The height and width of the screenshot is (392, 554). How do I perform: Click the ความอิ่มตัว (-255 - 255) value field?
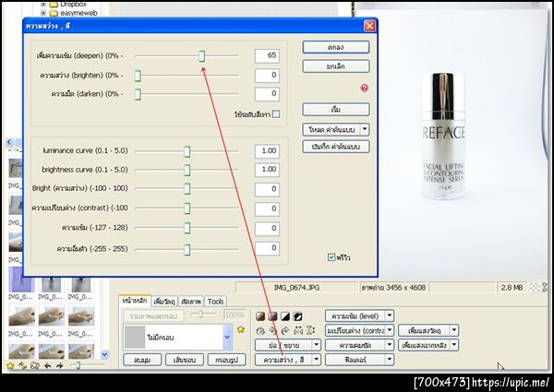pos(267,248)
